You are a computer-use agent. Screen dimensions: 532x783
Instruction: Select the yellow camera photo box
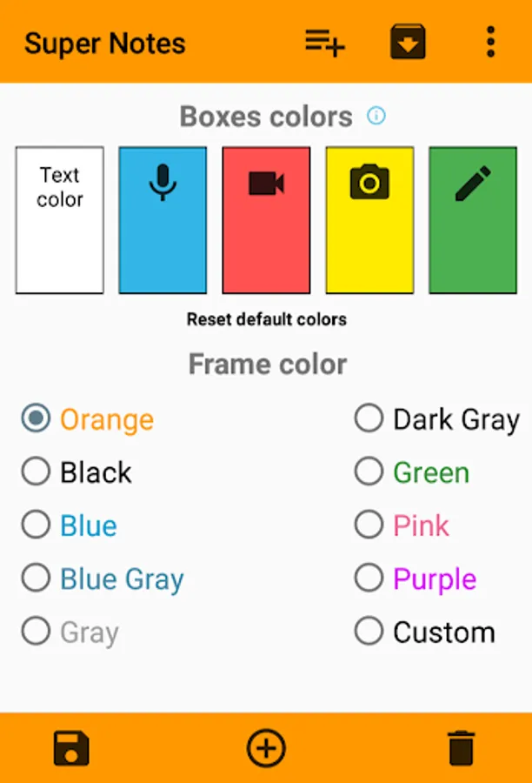click(x=369, y=220)
